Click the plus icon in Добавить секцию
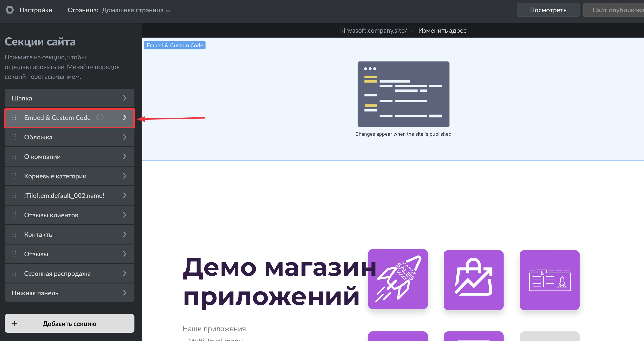 tap(15, 324)
